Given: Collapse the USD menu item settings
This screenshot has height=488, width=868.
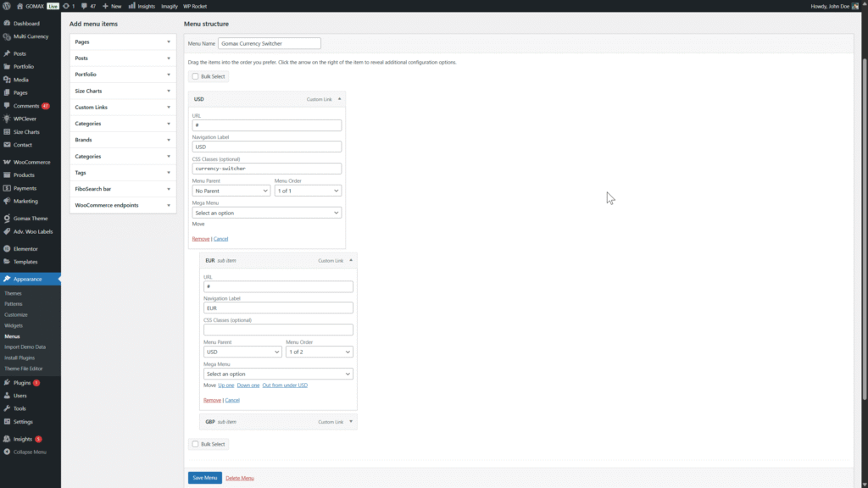Looking at the screenshot, I should (339, 99).
